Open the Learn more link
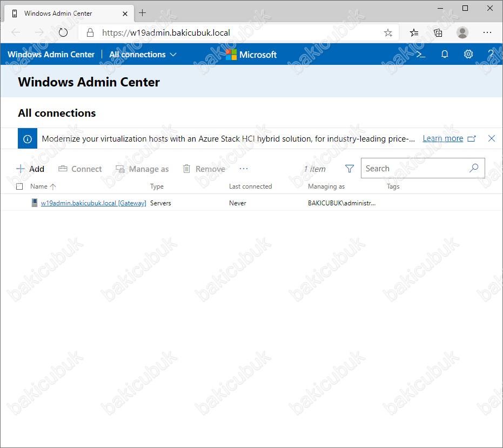 tap(442, 138)
